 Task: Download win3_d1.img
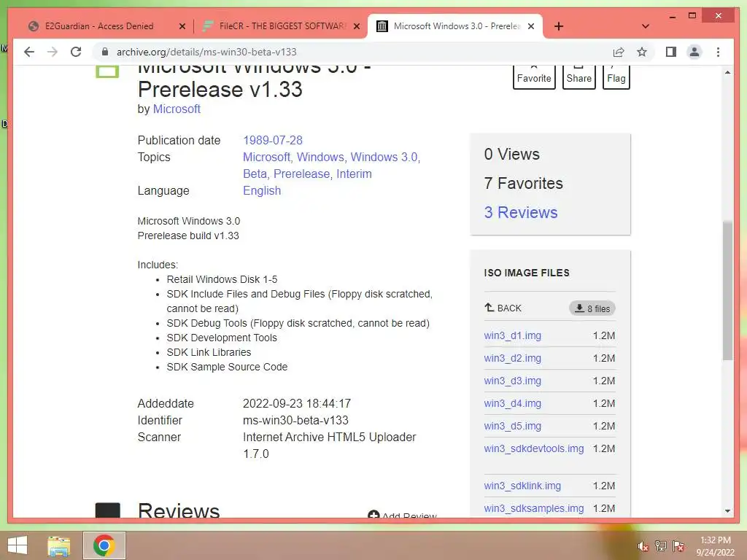513,335
